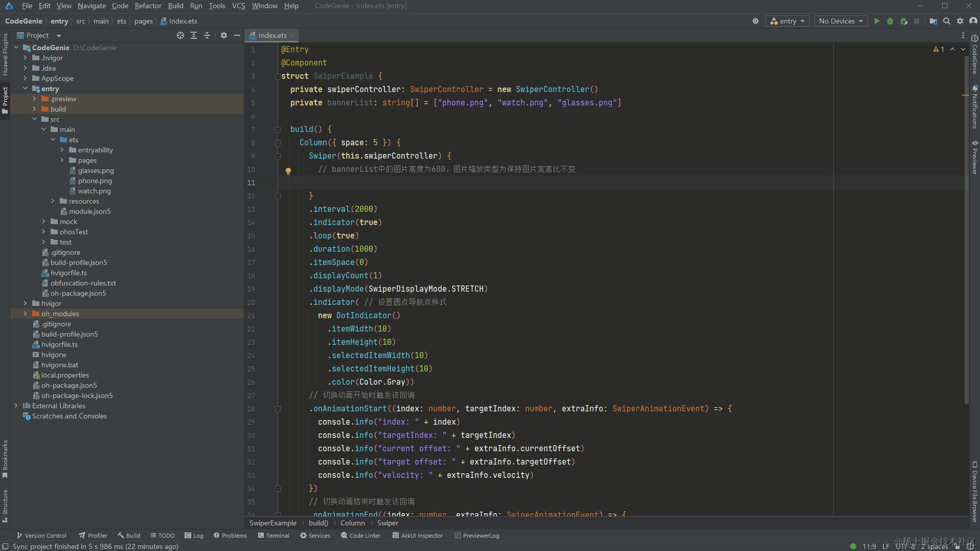Open Project Structure icon in top toolbar
The width and height of the screenshot is (980, 551).
tap(933, 21)
